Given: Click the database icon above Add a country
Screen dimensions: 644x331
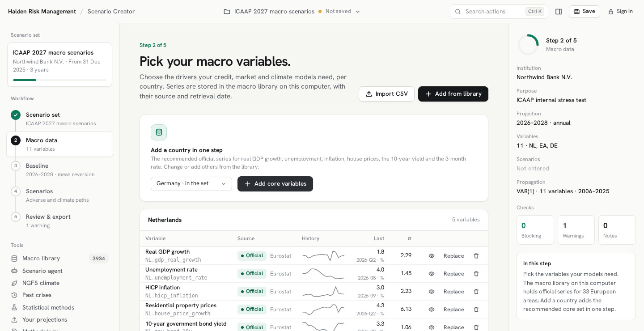Looking at the screenshot, I should pos(159,132).
